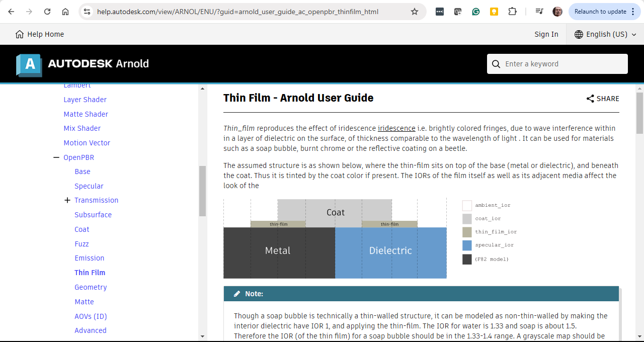The width and height of the screenshot is (644, 342).
Task: Select Layer Shader in the navigation tree
Action: point(85,100)
